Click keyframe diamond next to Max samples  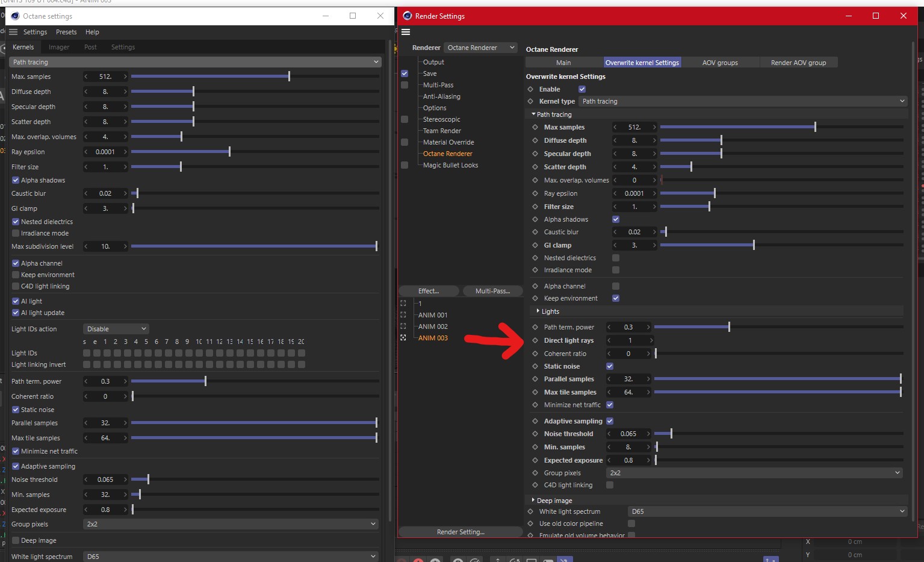pos(535,127)
